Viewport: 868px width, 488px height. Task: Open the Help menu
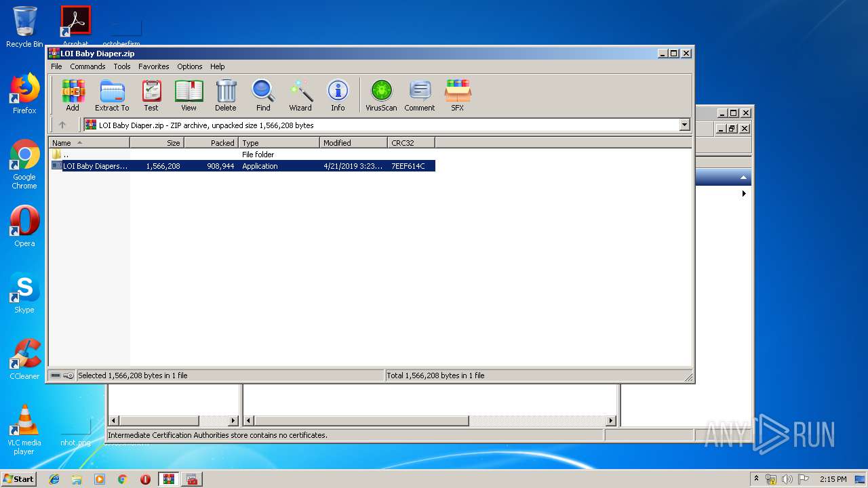(x=217, y=66)
